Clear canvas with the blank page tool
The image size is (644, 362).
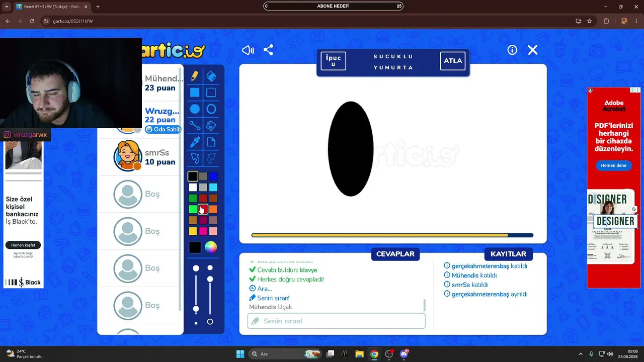click(211, 142)
